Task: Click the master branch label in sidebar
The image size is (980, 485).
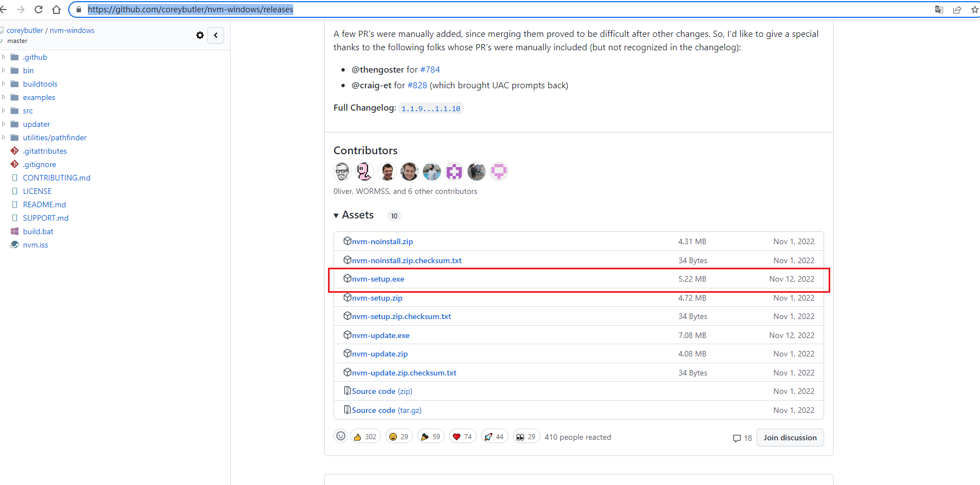Action: pos(17,41)
